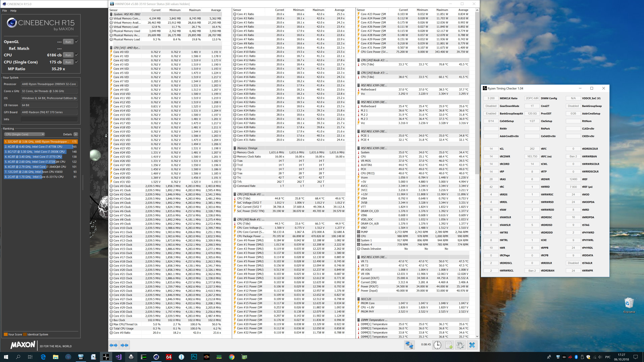Open CPU (Single Core) ranking dropdown
This screenshot has height=362, width=644.
(24, 134)
